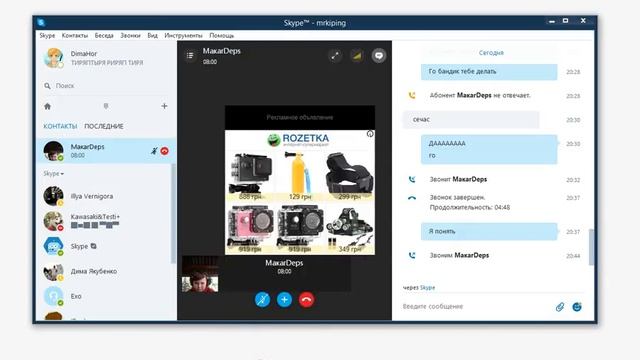Image resolution: width=640 pixels, height=360 pixels.
Task: Click the 888 грн action camera product
Action: point(250,176)
